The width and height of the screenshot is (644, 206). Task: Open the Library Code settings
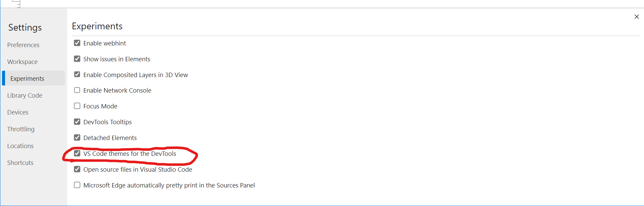pos(25,95)
